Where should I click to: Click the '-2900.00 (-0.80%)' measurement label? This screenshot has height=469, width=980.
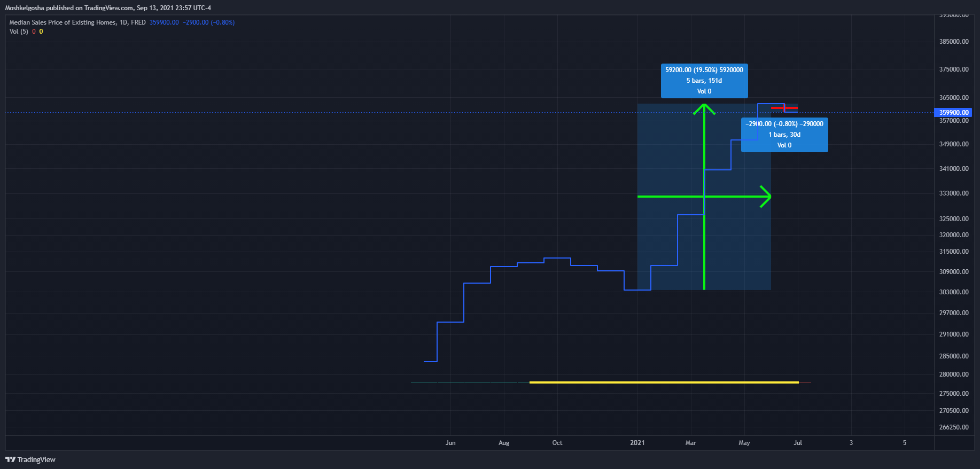coord(784,135)
